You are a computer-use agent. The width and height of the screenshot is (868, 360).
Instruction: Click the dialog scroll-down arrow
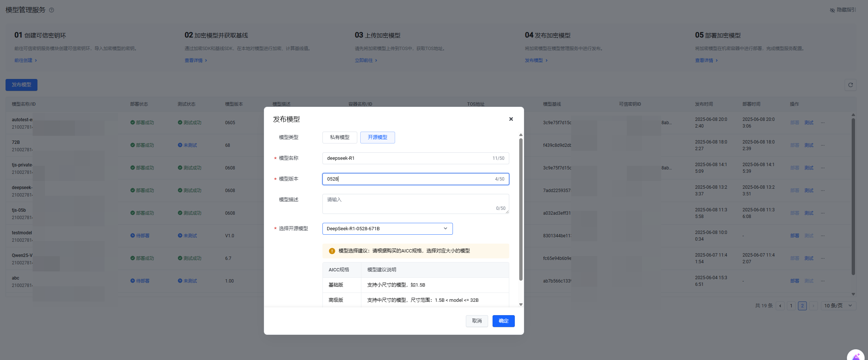(x=521, y=304)
